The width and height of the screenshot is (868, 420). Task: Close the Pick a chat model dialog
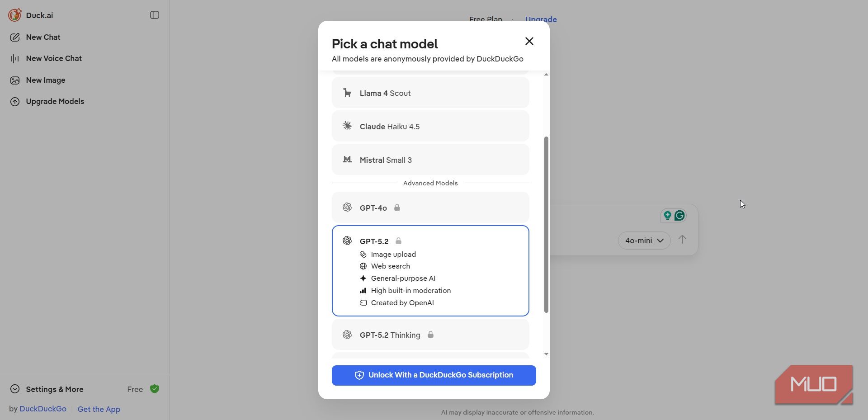click(529, 41)
